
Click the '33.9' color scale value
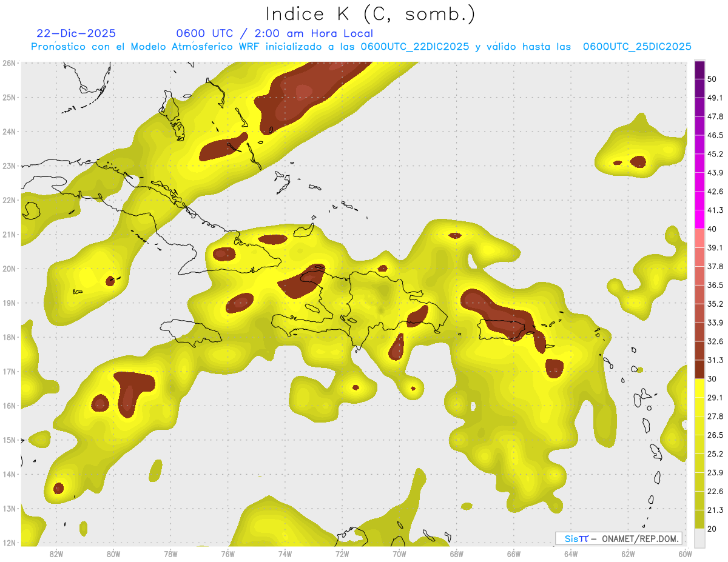point(715,323)
